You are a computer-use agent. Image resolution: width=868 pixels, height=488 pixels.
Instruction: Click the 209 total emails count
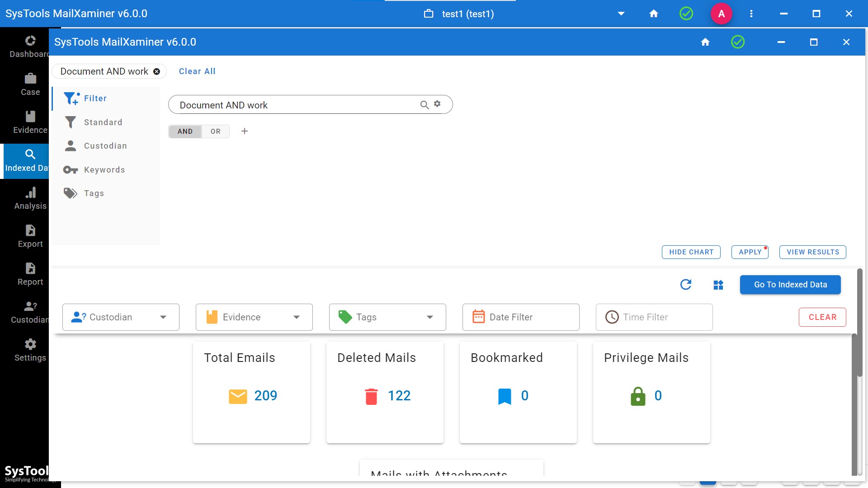(x=266, y=396)
